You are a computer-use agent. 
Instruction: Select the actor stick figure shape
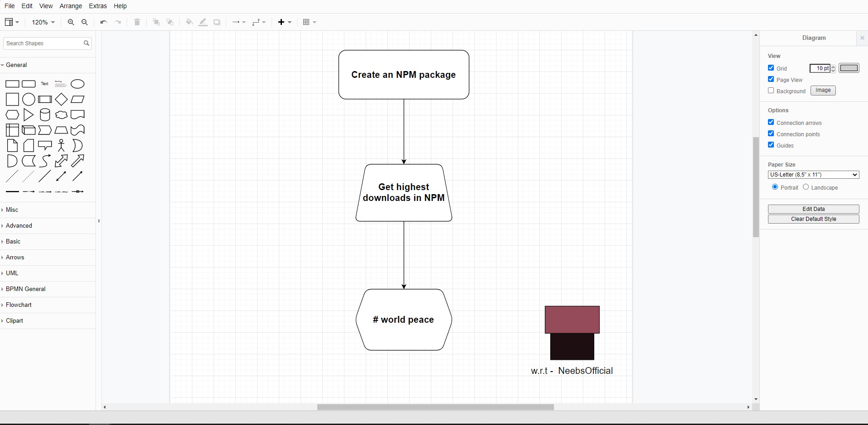[61, 146]
